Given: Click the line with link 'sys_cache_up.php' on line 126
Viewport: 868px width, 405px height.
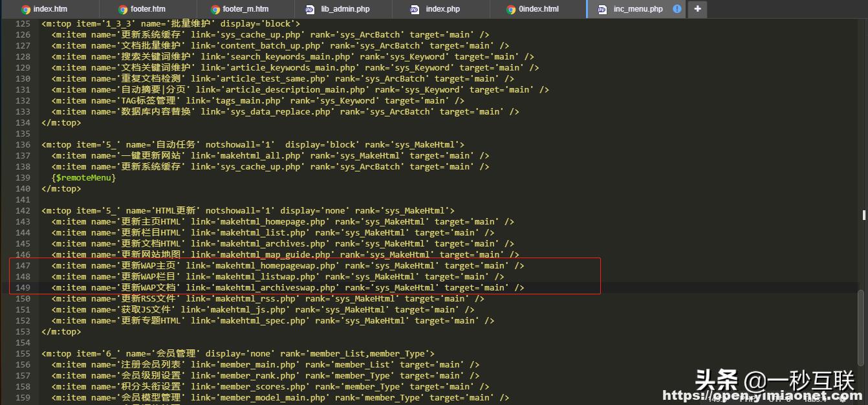Looking at the screenshot, I should 270,34.
